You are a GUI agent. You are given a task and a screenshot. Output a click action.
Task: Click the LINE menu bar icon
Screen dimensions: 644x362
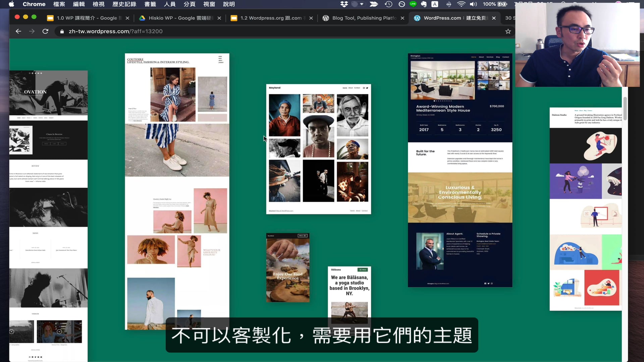point(413,4)
